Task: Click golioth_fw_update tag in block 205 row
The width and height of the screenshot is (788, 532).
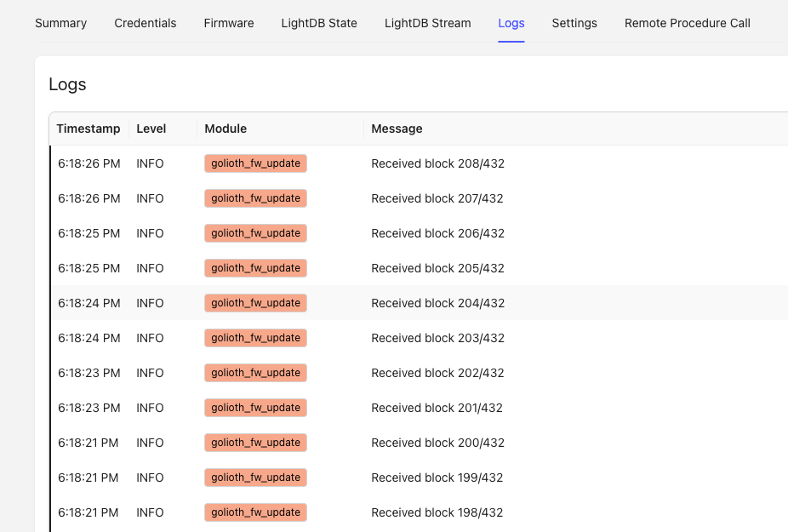Action: (255, 268)
